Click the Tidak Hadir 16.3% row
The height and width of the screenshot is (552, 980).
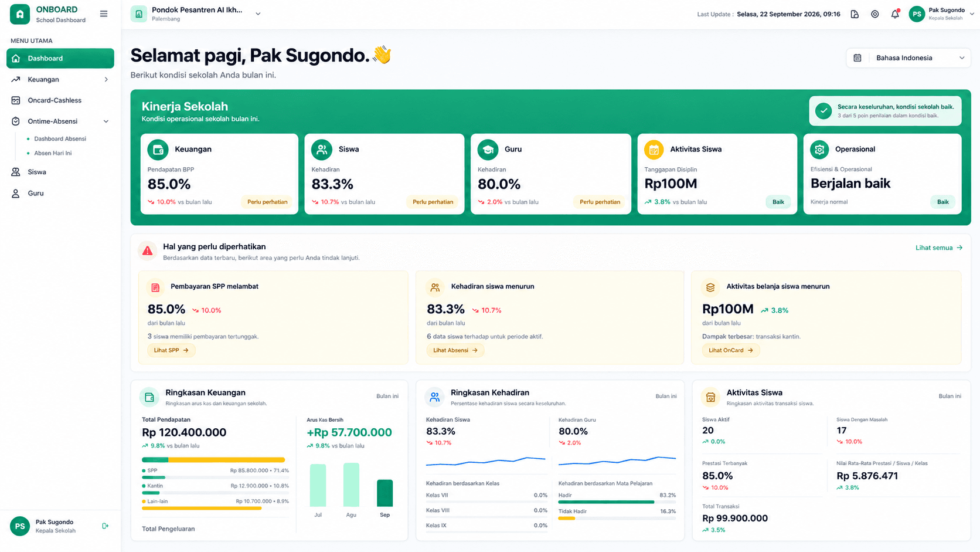617,513
